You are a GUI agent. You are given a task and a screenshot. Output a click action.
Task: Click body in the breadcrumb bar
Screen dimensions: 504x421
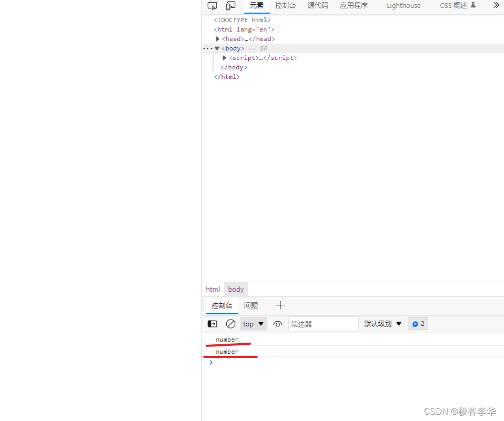coord(236,289)
